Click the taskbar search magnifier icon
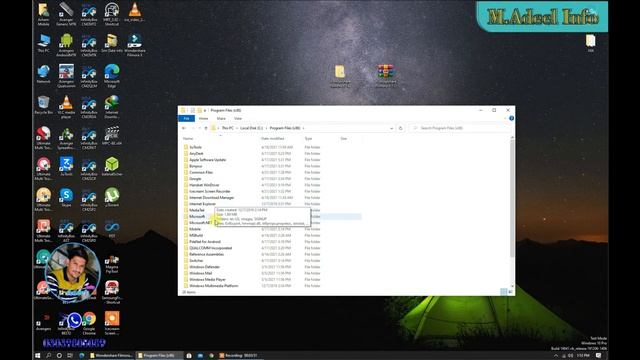 pos(48,356)
